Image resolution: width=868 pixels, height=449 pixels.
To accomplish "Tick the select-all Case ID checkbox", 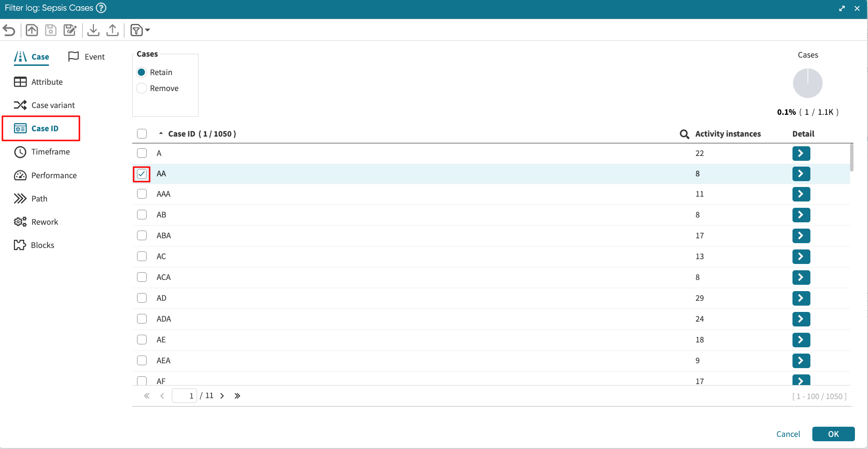I will click(142, 134).
